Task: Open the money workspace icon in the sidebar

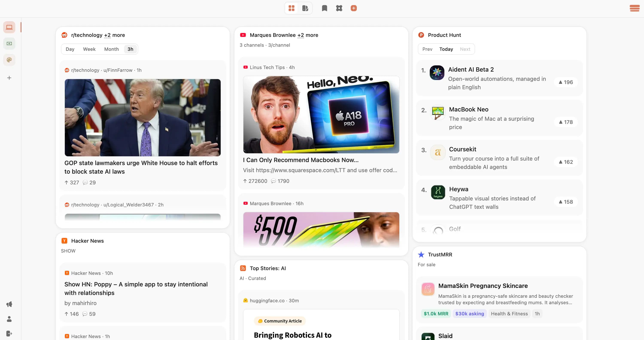Action: [x=9, y=43]
